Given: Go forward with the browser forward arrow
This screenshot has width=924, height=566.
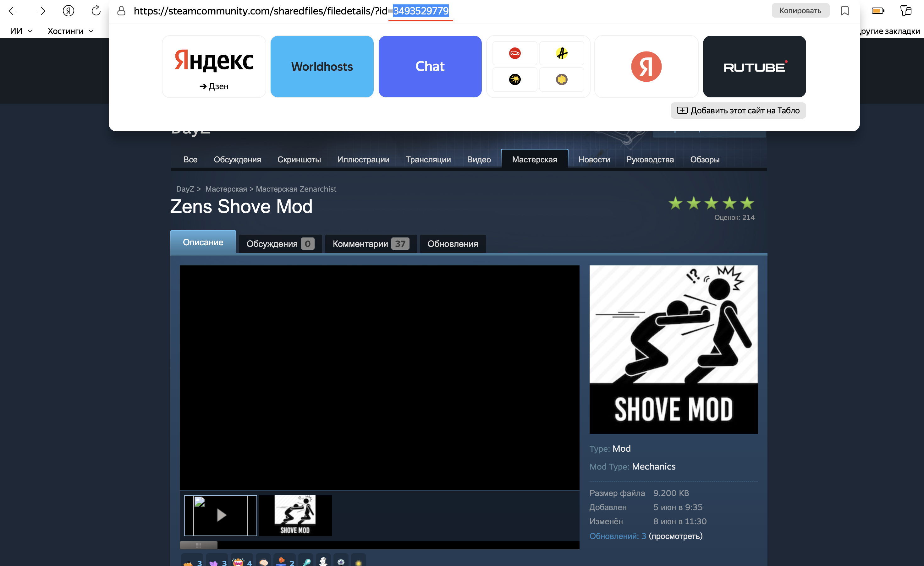Looking at the screenshot, I should point(41,11).
